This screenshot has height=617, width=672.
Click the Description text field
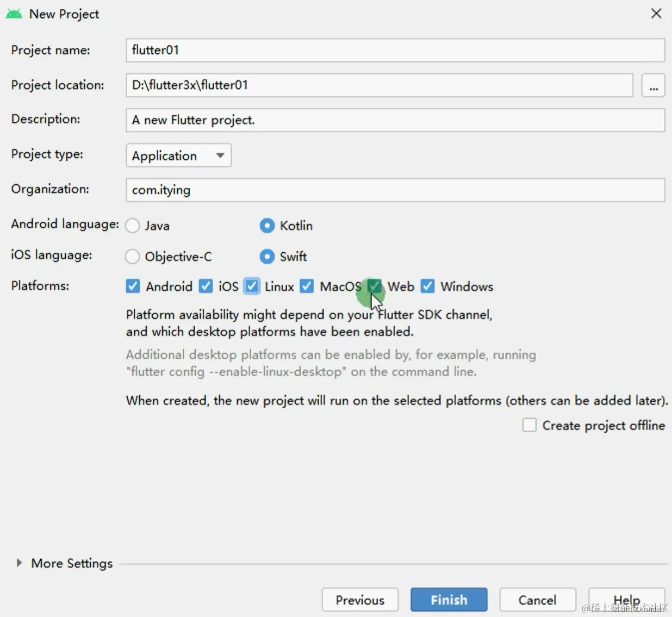click(395, 120)
